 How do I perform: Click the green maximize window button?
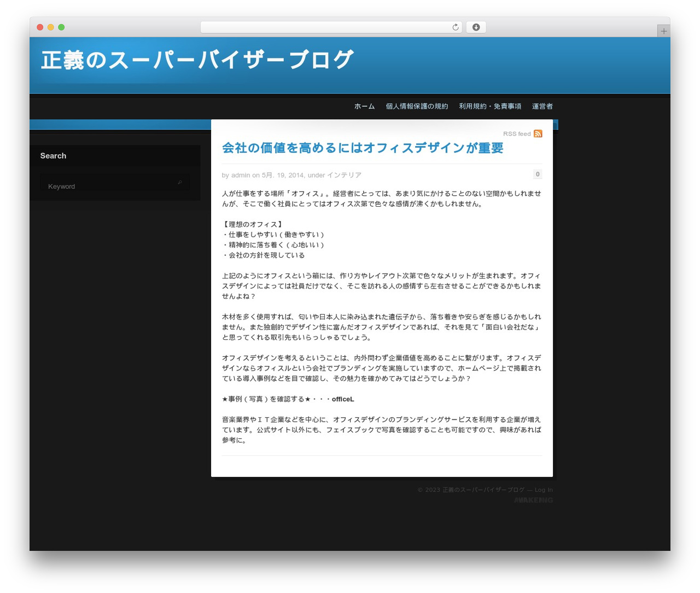61,27
